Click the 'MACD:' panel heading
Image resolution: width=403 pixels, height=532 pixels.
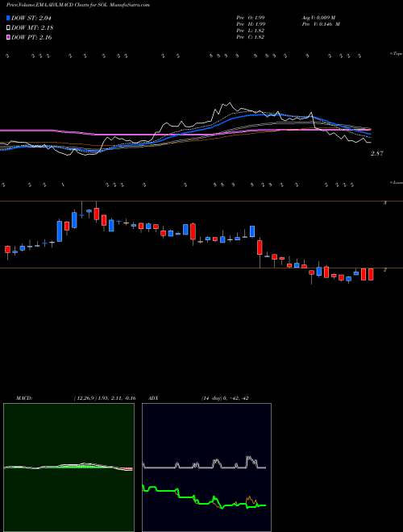point(23,398)
